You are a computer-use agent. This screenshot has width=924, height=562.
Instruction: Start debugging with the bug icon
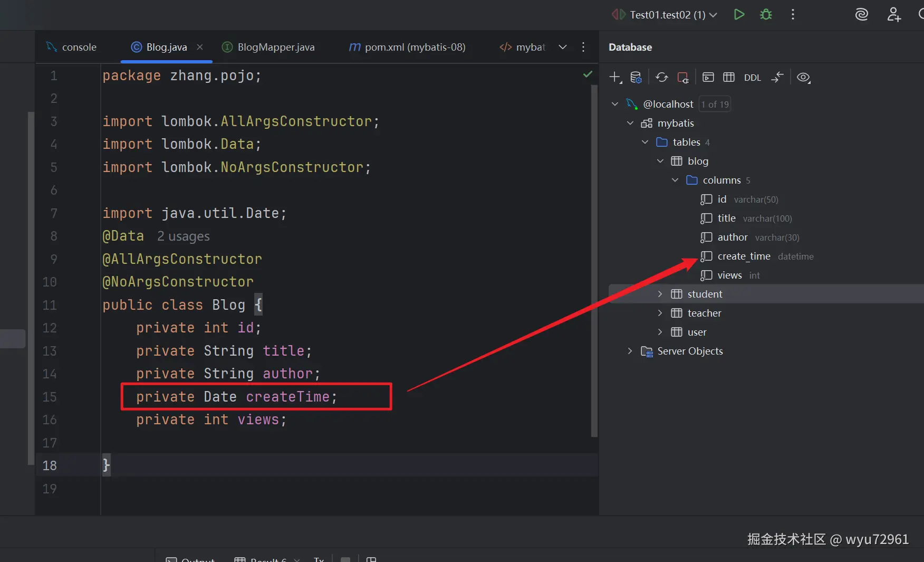tap(766, 14)
